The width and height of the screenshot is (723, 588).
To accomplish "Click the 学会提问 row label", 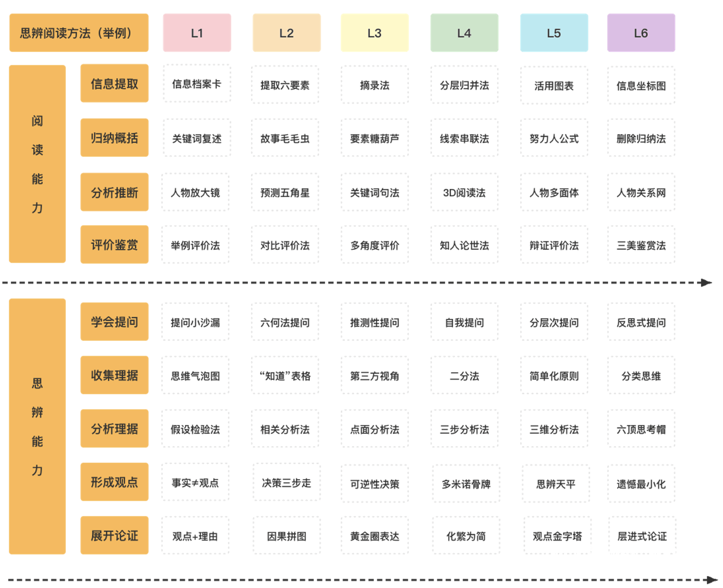I will [x=115, y=322].
